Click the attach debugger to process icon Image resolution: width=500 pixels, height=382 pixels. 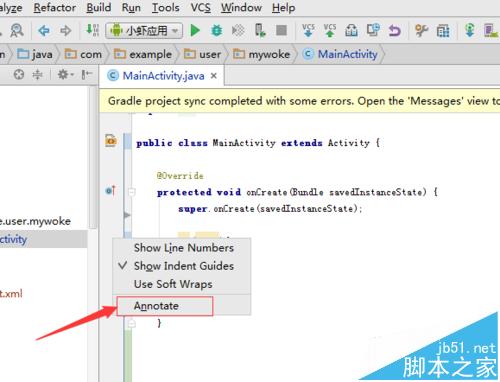click(260, 30)
